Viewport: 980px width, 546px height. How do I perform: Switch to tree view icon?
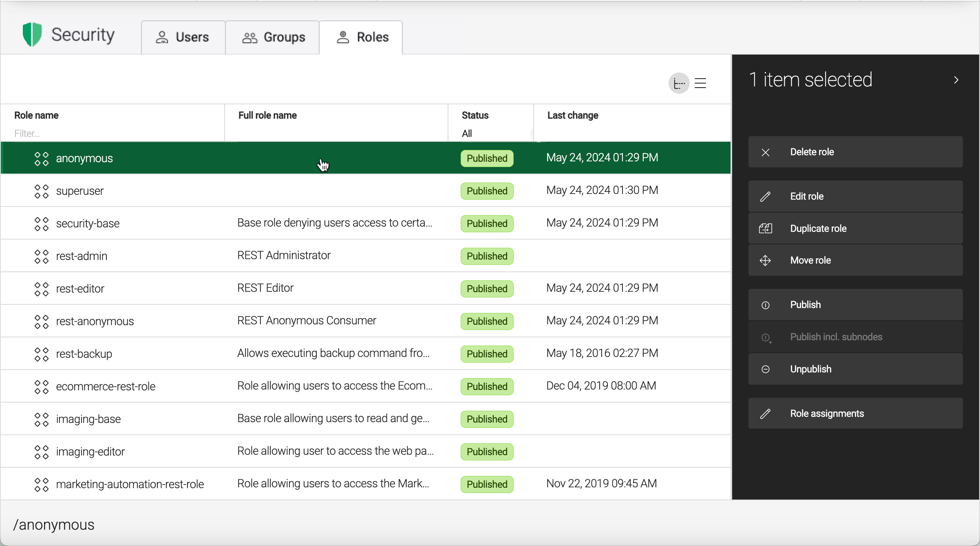click(679, 84)
